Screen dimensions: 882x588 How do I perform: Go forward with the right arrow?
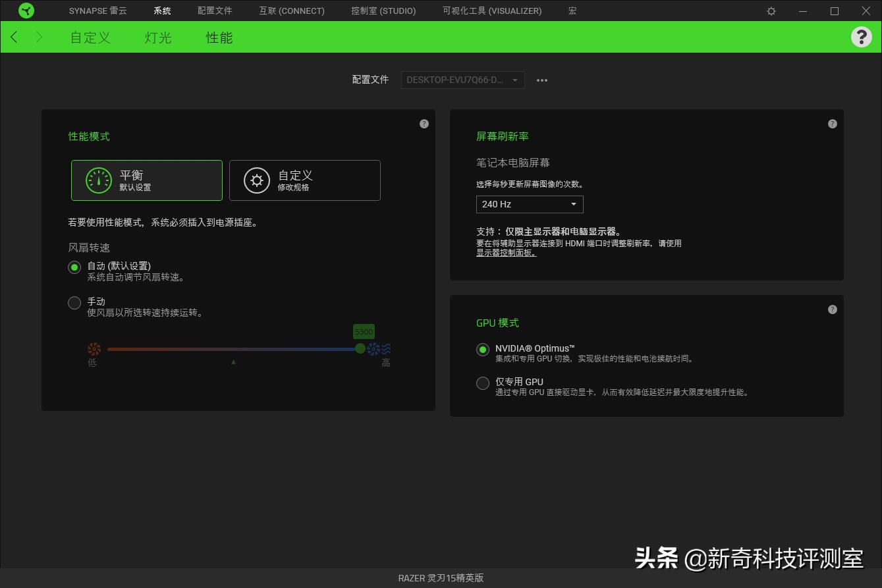(x=39, y=38)
